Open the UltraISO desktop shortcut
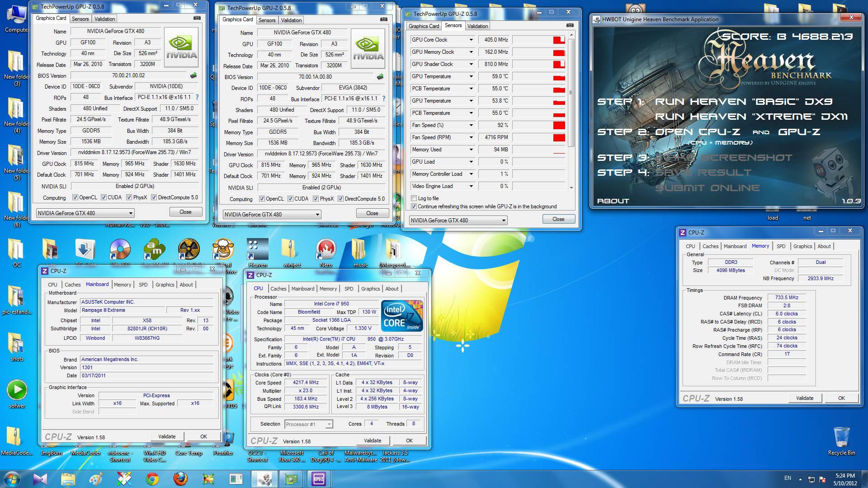The width and height of the screenshot is (868, 488). point(120,253)
